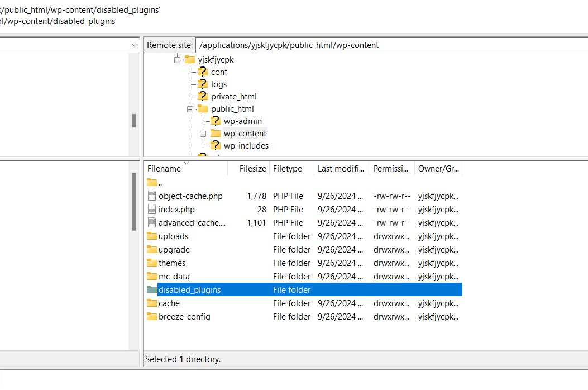Click the breeze-config folder icon

click(152, 316)
